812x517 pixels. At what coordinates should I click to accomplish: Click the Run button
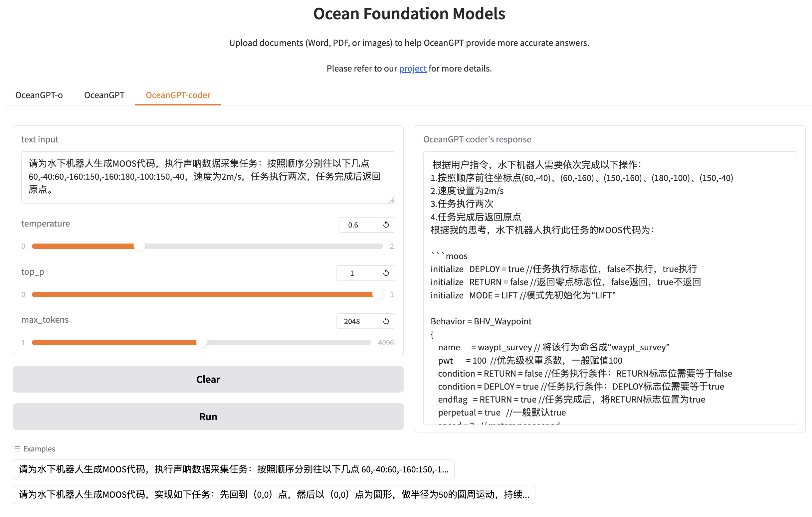pos(208,417)
